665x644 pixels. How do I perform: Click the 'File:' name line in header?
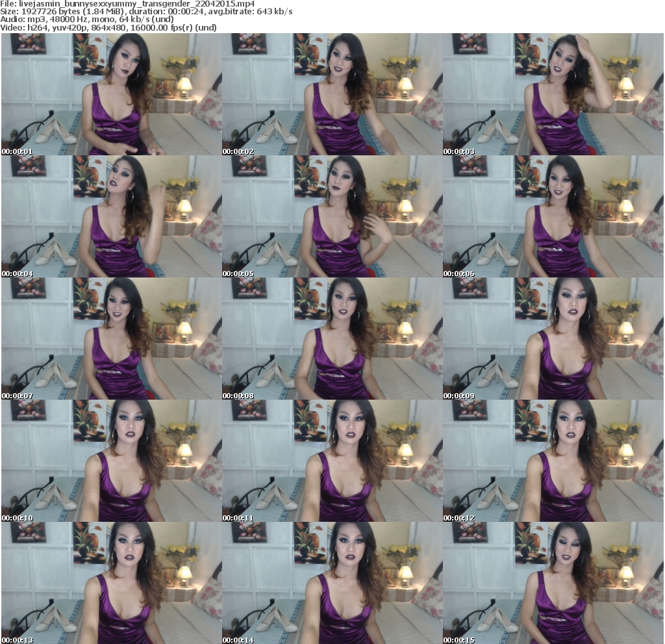tap(127, 4)
